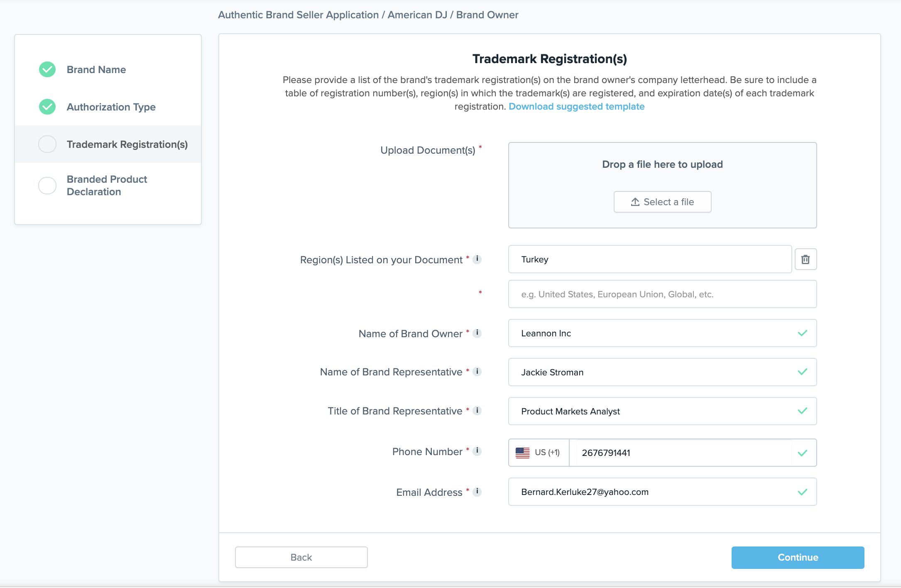Open the Brand Name step in sidebar
Image resolution: width=901 pixels, height=588 pixels.
point(96,70)
